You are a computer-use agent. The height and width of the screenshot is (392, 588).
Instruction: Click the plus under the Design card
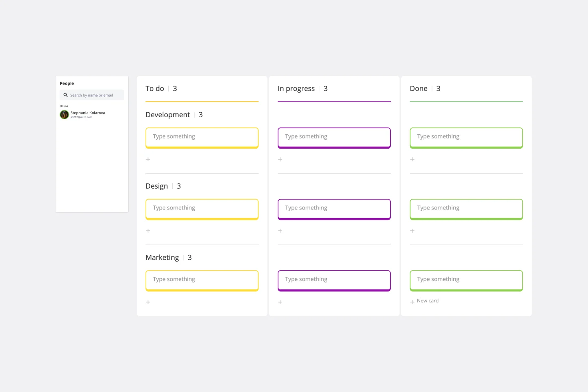[148, 231]
